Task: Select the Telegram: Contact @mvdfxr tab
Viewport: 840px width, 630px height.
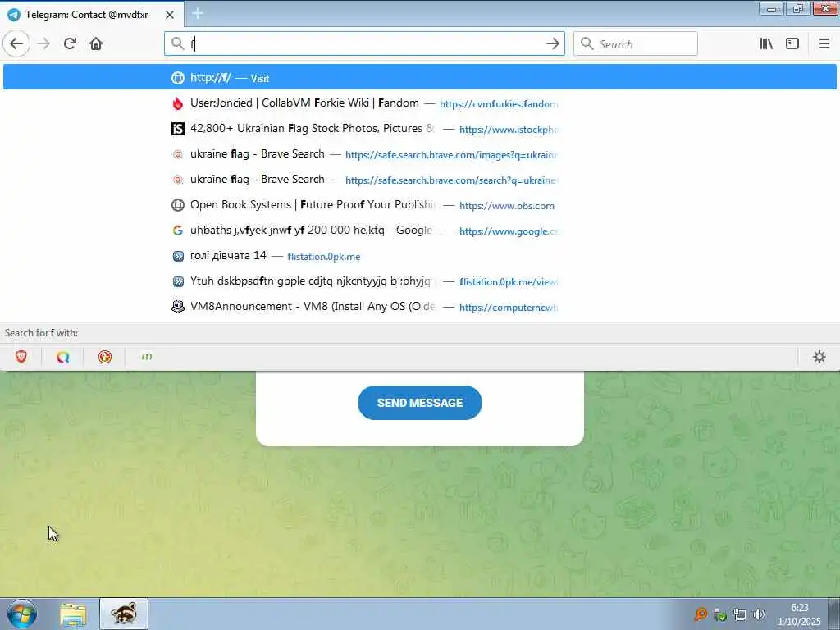Action: (92, 15)
